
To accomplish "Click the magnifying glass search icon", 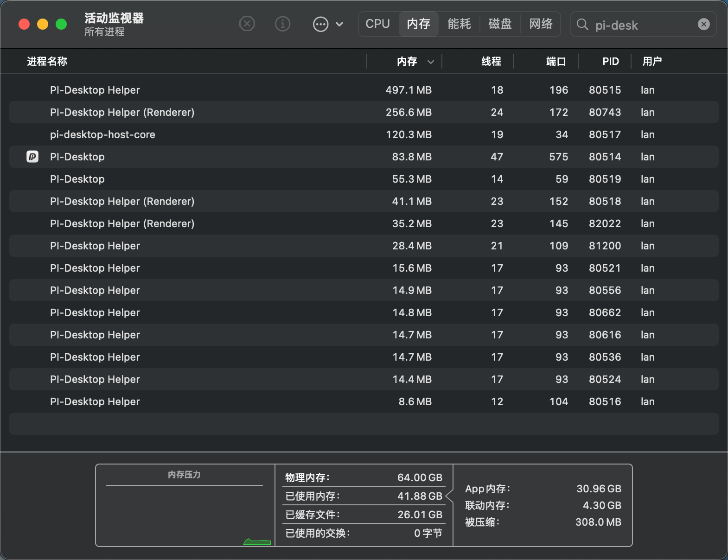I will tap(582, 25).
